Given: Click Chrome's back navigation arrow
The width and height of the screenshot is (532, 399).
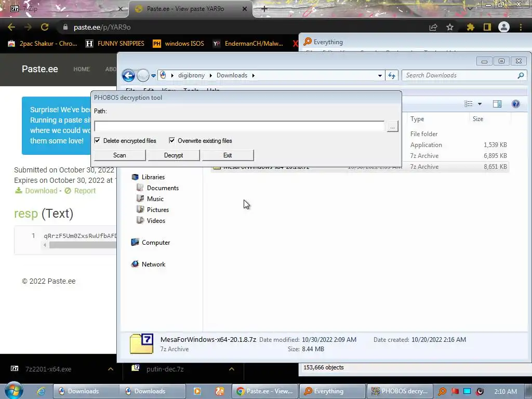Looking at the screenshot, I should [x=11, y=27].
